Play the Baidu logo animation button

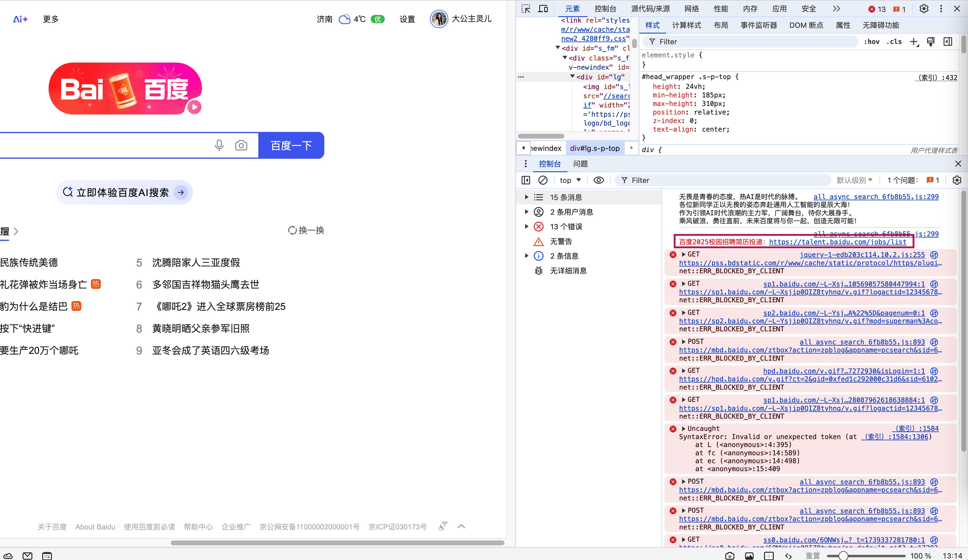click(x=195, y=107)
